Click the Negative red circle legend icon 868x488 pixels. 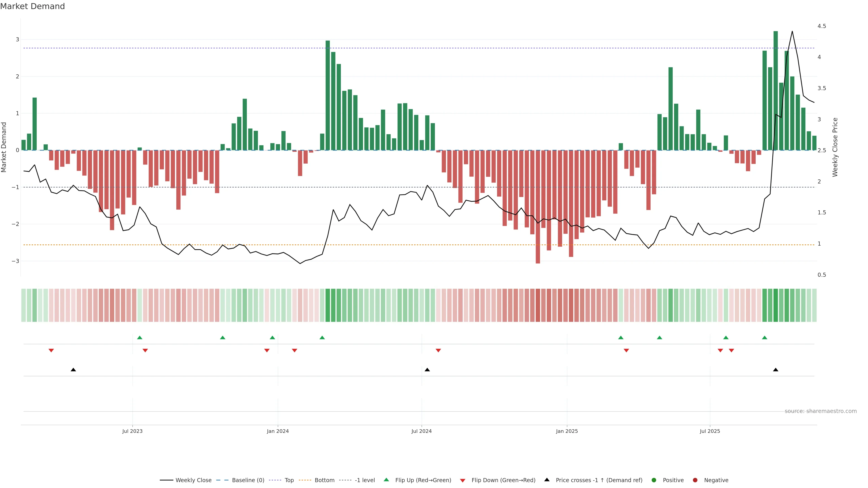pyautogui.click(x=695, y=480)
